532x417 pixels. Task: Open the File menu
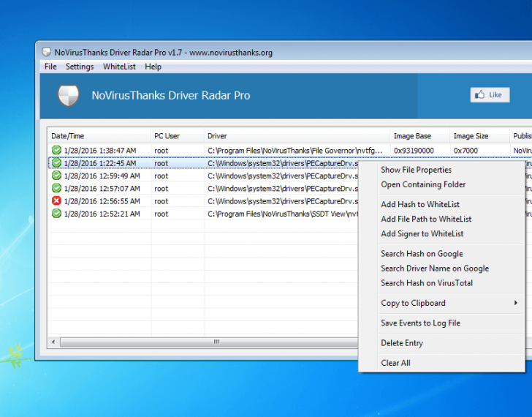pos(50,67)
